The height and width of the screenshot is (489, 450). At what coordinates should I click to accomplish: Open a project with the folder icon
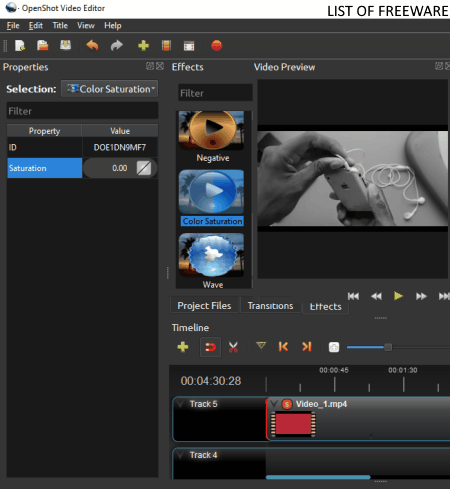tap(43, 45)
